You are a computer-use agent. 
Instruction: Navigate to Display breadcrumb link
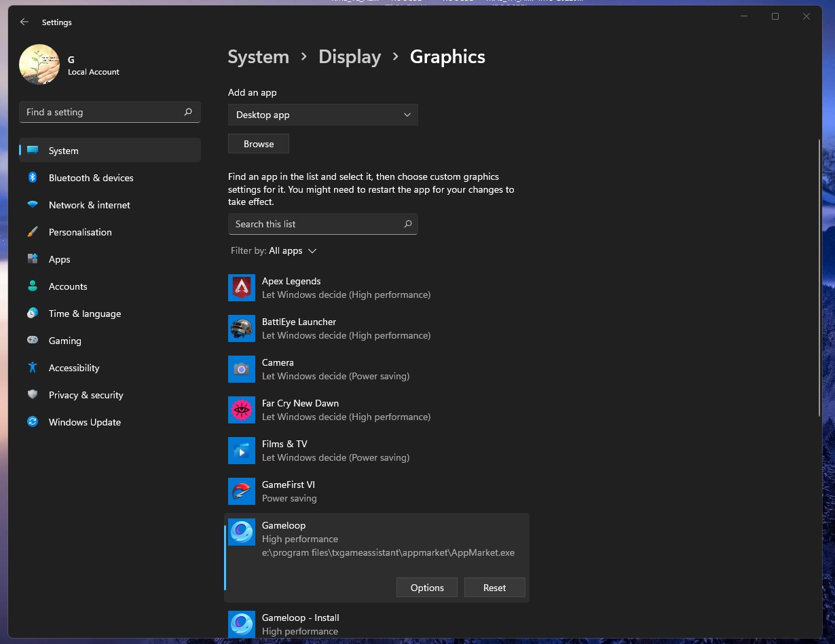(350, 57)
